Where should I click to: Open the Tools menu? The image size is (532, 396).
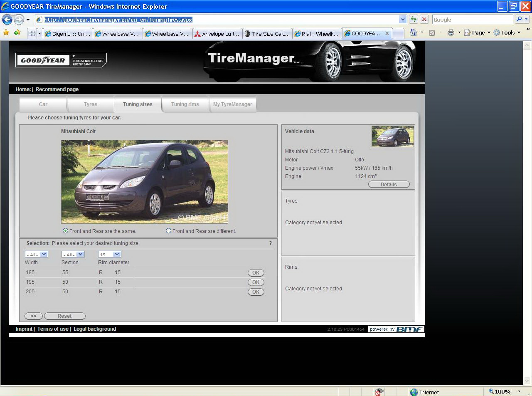click(x=507, y=32)
